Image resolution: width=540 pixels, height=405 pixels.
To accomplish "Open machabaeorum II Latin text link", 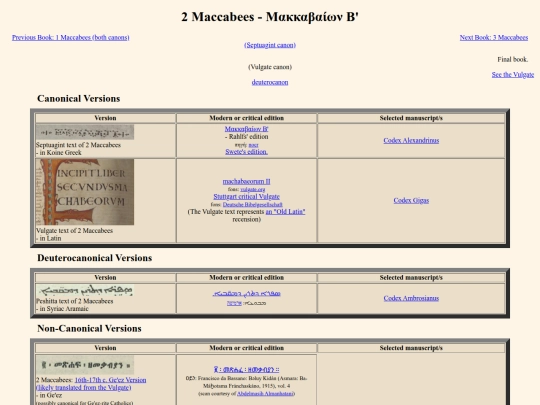I will tap(247, 181).
